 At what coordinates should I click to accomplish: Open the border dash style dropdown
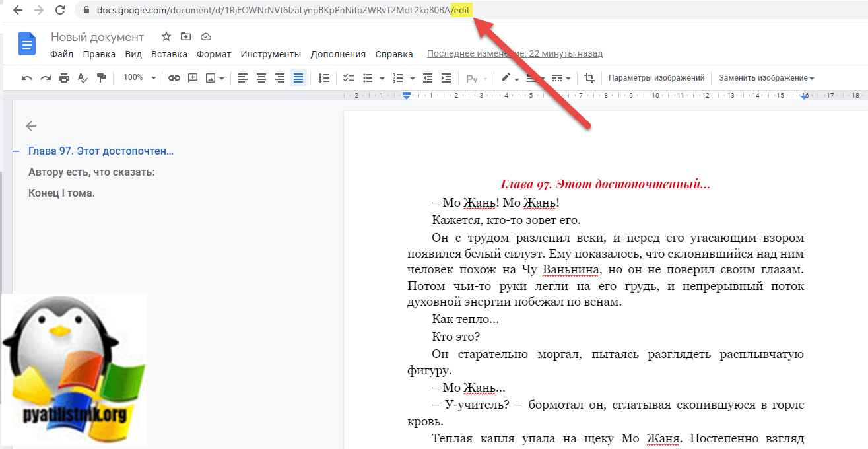561,78
